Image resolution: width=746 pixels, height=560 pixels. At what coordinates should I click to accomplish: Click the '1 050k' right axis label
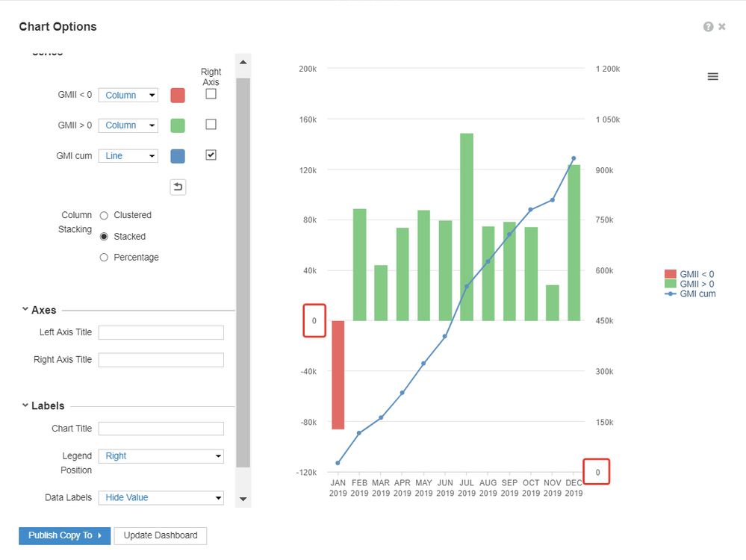coord(608,119)
